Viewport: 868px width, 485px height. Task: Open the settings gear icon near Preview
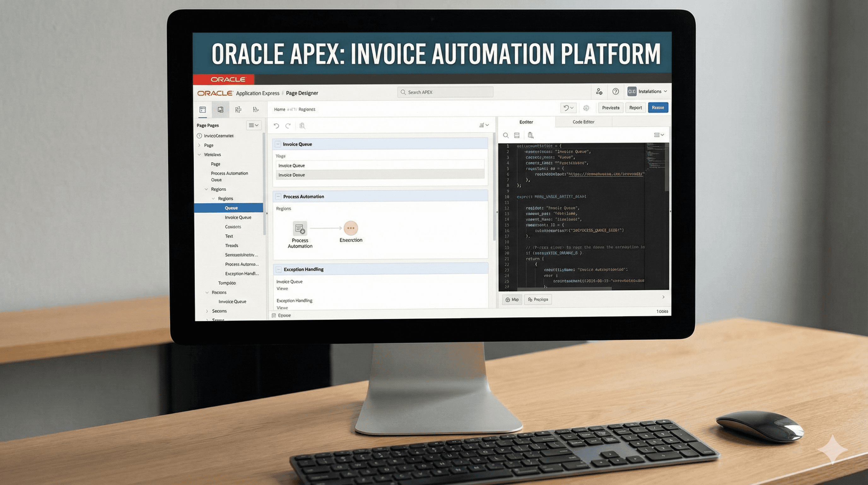(x=586, y=108)
